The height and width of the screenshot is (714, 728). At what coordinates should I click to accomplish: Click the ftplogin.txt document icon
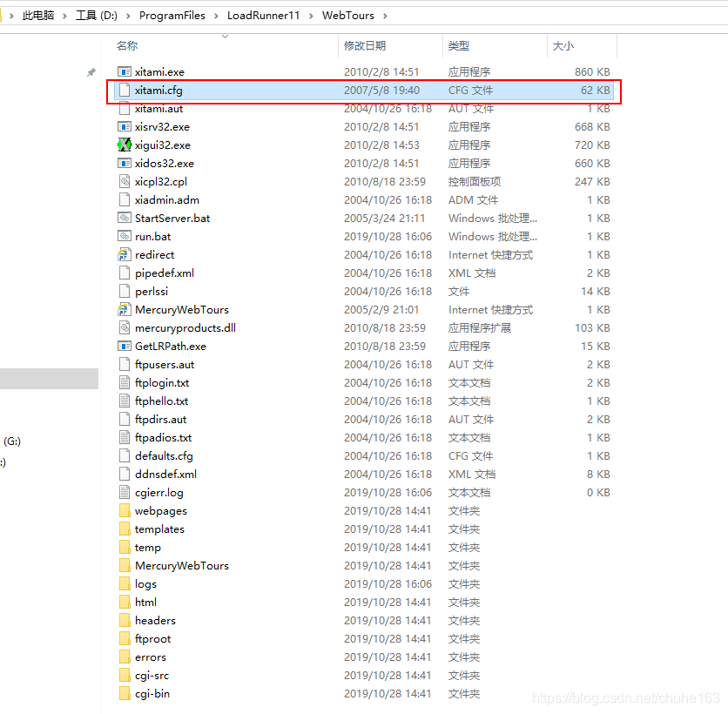tap(124, 382)
